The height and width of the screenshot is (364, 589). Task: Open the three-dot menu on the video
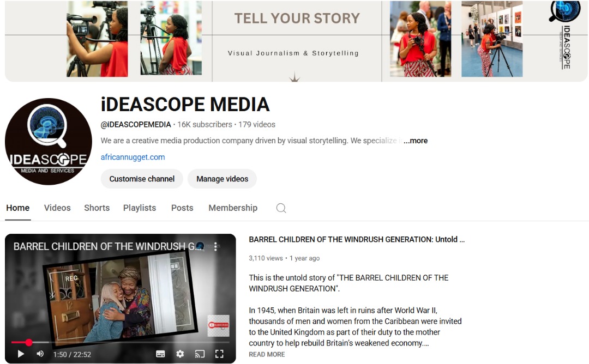click(215, 246)
